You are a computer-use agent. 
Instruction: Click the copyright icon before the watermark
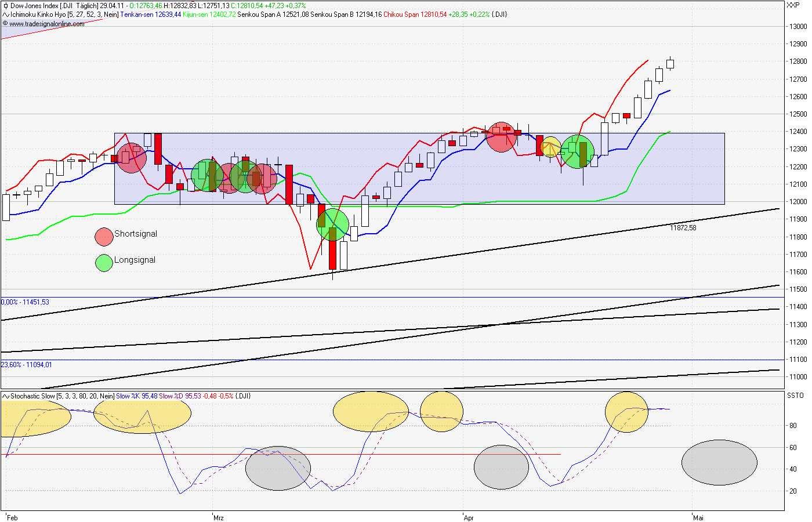(x=5, y=24)
